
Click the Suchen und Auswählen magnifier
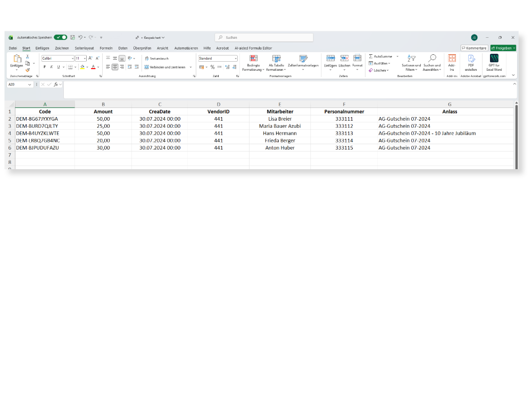coord(432,59)
